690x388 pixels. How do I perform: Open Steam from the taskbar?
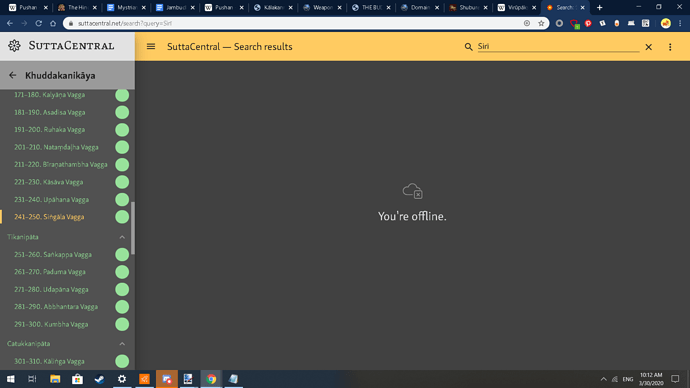[x=99, y=379]
